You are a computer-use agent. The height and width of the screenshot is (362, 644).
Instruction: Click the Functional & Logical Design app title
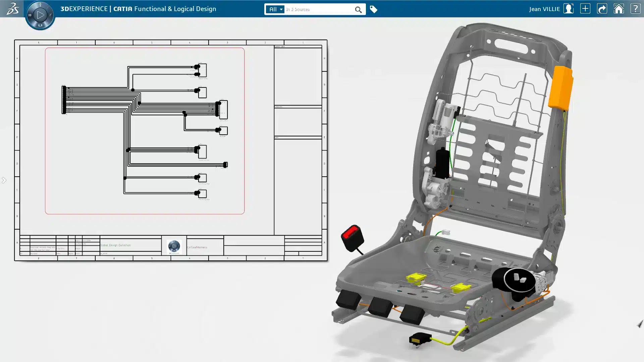click(175, 9)
